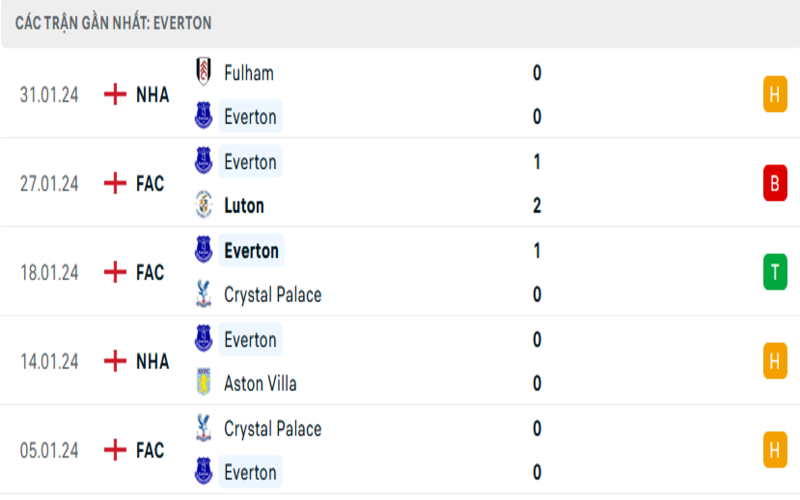Viewport: 800px width, 500px height.
Task: Open FAC competition link for 18.01.24
Action: point(150,272)
